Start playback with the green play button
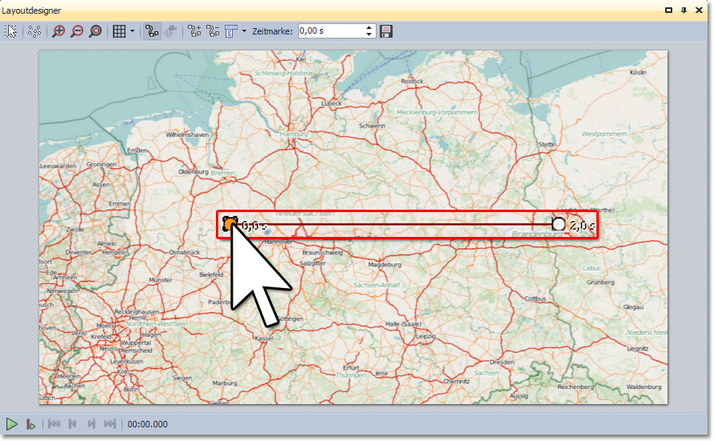The image size is (714, 441). (x=11, y=424)
